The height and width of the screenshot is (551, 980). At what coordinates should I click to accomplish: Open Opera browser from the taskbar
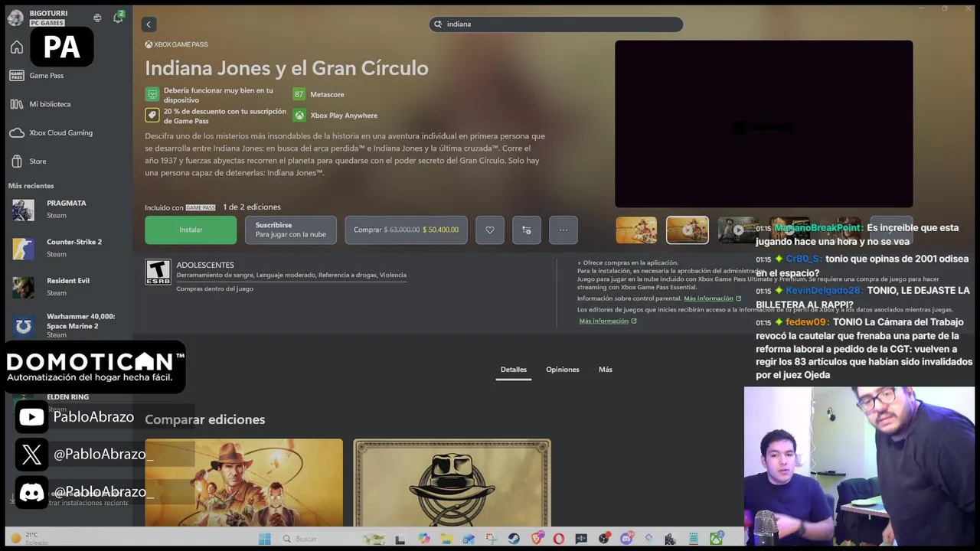coord(559,539)
